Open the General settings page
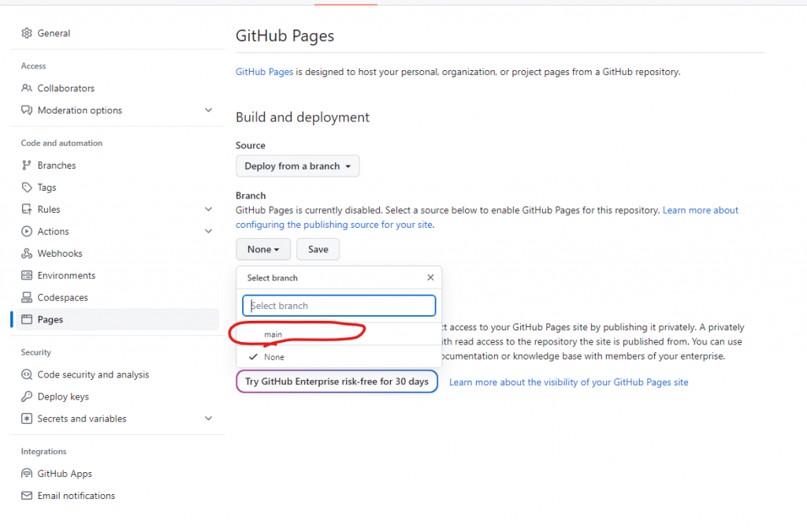807x532 pixels. tap(54, 33)
